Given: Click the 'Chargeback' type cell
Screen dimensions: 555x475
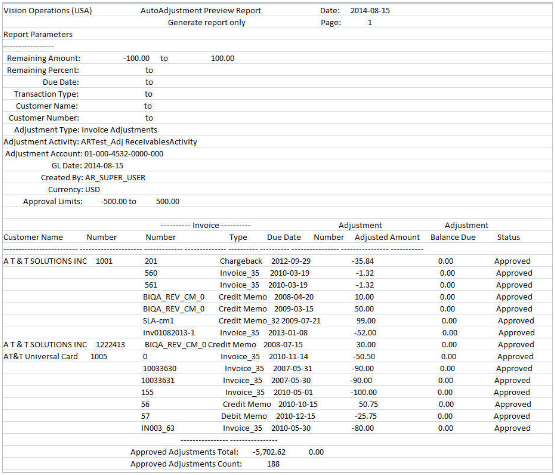Looking at the screenshot, I should pos(241,261).
